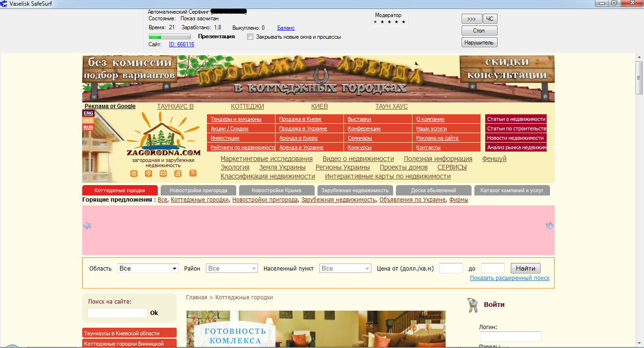Click the first star in Модератор rating
The image size is (644, 348).
(x=375, y=22)
